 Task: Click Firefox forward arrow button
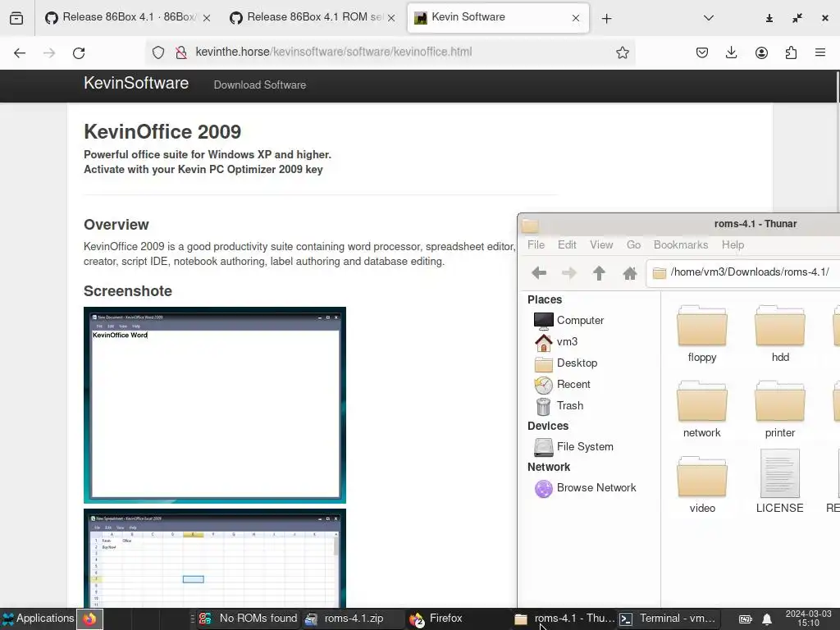tap(49, 52)
